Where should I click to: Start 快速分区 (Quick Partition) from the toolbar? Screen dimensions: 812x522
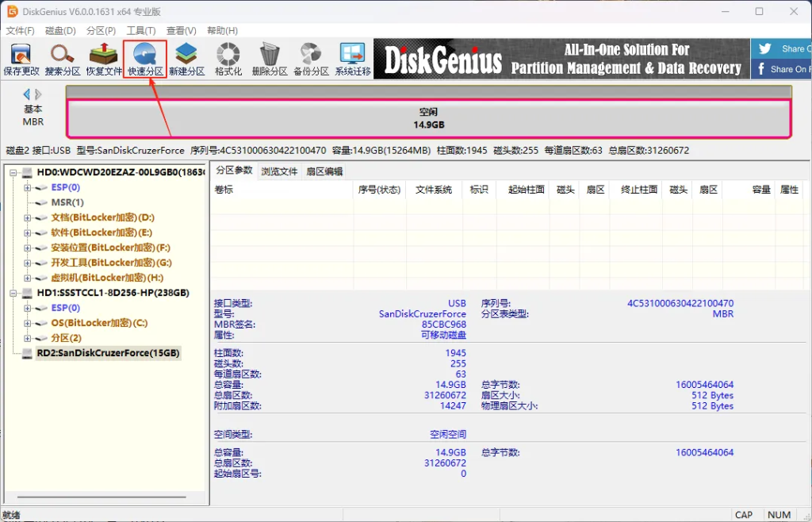point(145,59)
